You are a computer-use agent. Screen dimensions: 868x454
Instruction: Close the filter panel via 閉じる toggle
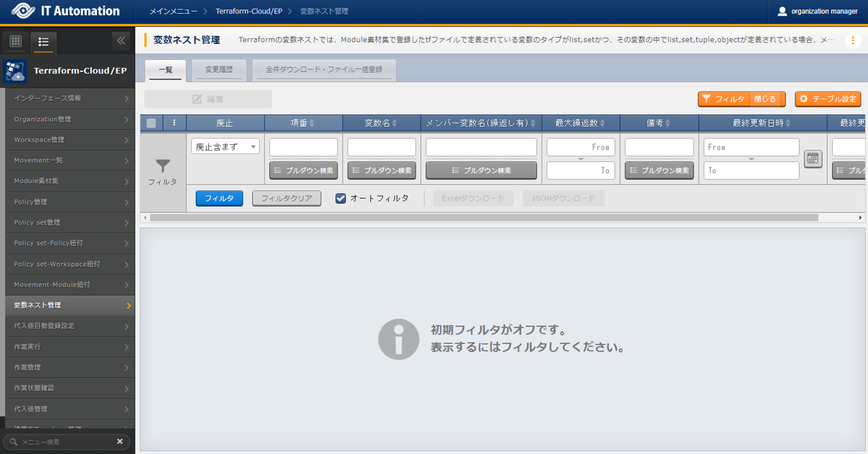click(767, 99)
